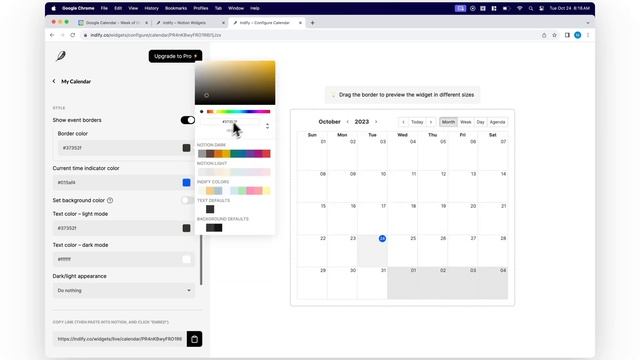
Task: Switch calendar to Agenda view
Action: [498, 122]
